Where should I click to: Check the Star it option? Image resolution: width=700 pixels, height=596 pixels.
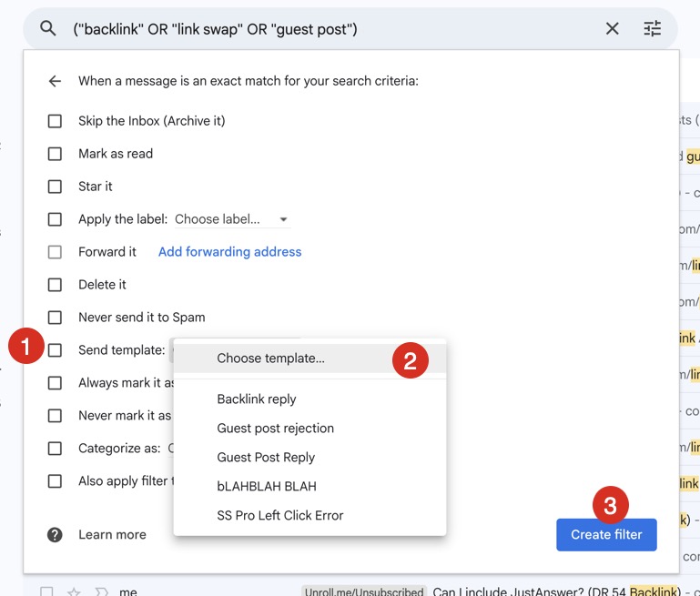tap(55, 187)
